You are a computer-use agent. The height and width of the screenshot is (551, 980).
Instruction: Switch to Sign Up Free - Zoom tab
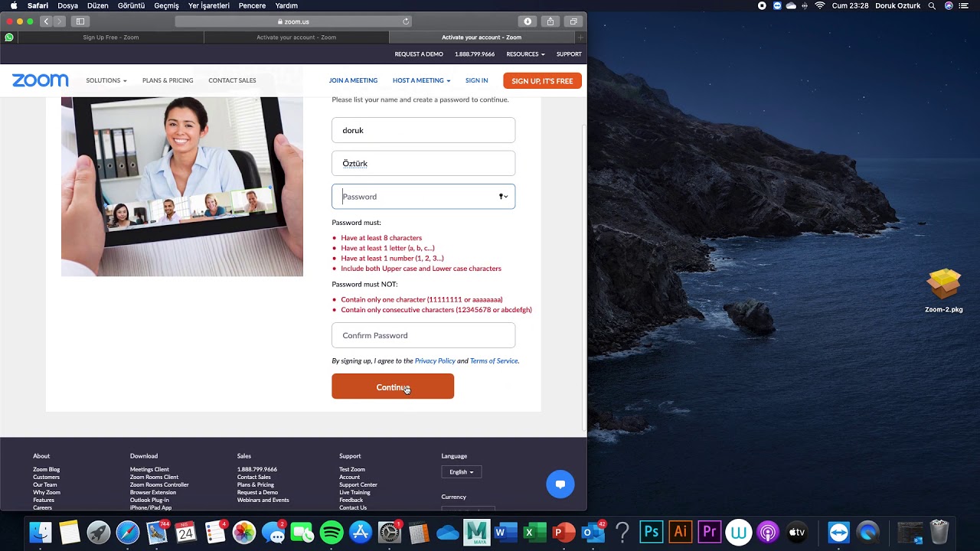(111, 37)
